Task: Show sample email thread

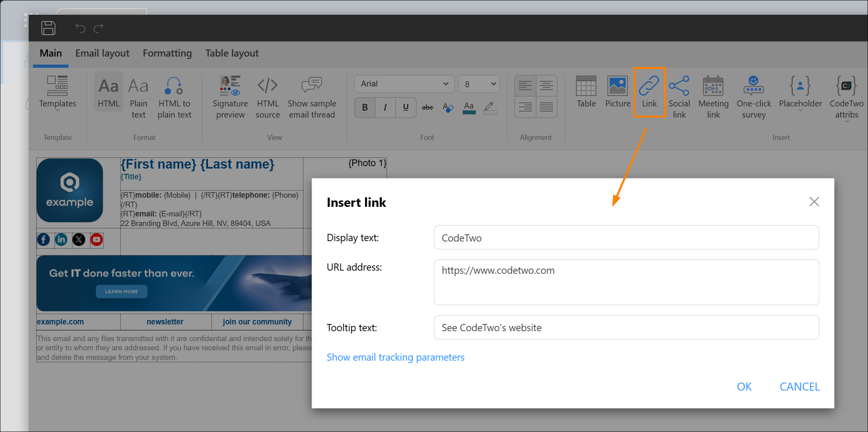Action: coord(312,98)
